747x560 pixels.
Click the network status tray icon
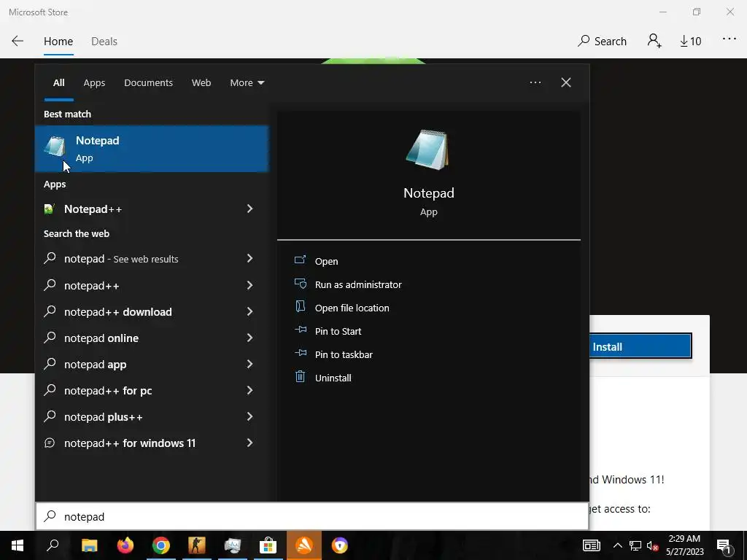[x=635, y=545]
